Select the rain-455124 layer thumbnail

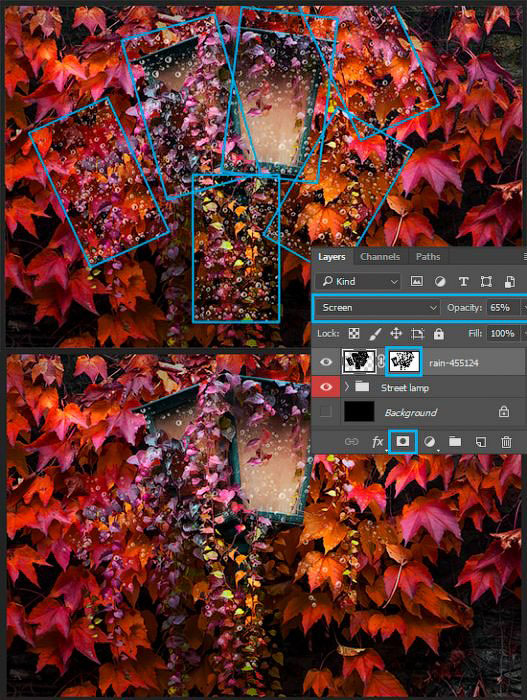[359, 362]
